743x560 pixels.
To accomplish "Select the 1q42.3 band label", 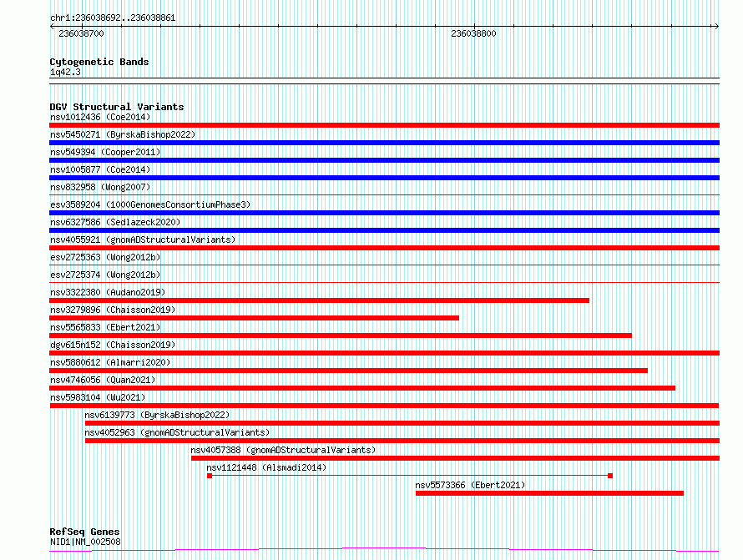I will click(65, 72).
